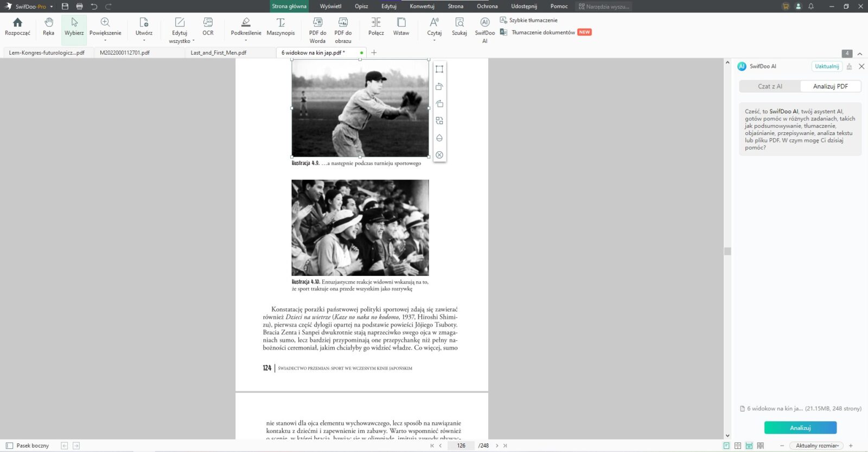The height and width of the screenshot is (452, 868).
Task: Switch to Czat z AI mode
Action: (770, 86)
